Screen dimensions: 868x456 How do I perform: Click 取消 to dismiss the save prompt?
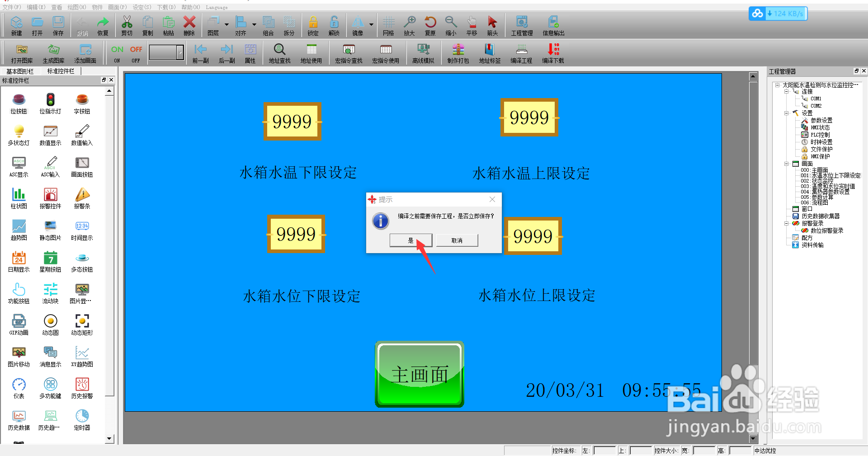point(457,240)
